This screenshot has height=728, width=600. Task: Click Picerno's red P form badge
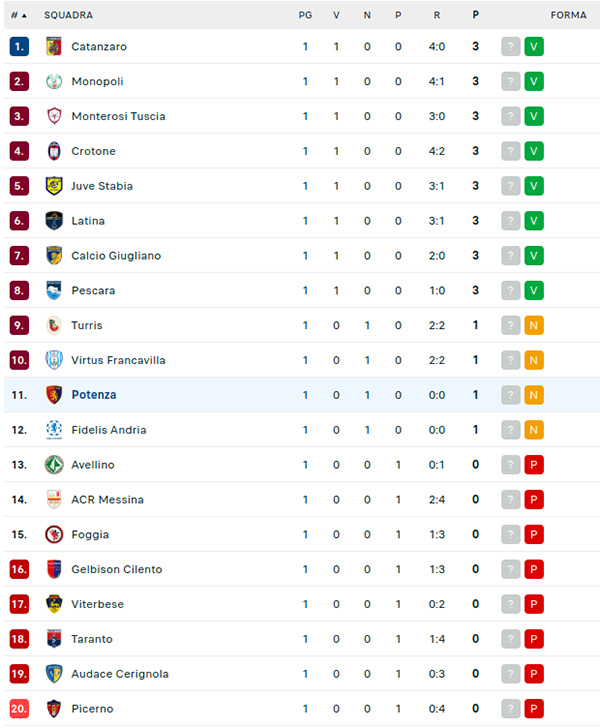point(534,709)
